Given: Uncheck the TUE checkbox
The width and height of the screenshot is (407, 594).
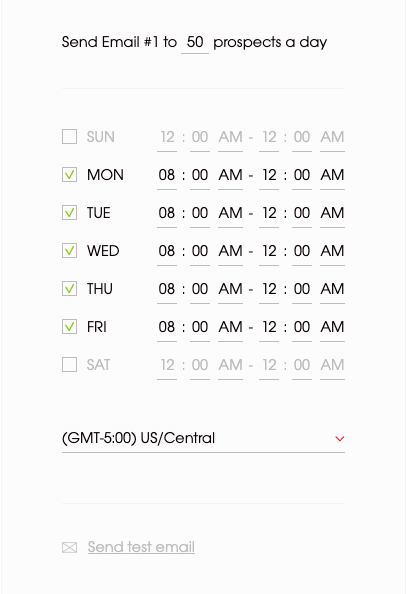Looking at the screenshot, I should 69,213.
